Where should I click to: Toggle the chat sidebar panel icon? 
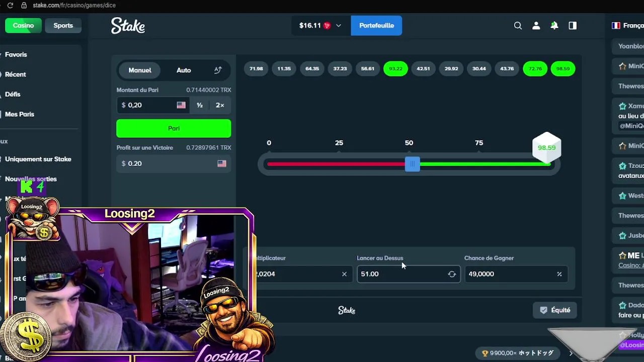click(573, 26)
